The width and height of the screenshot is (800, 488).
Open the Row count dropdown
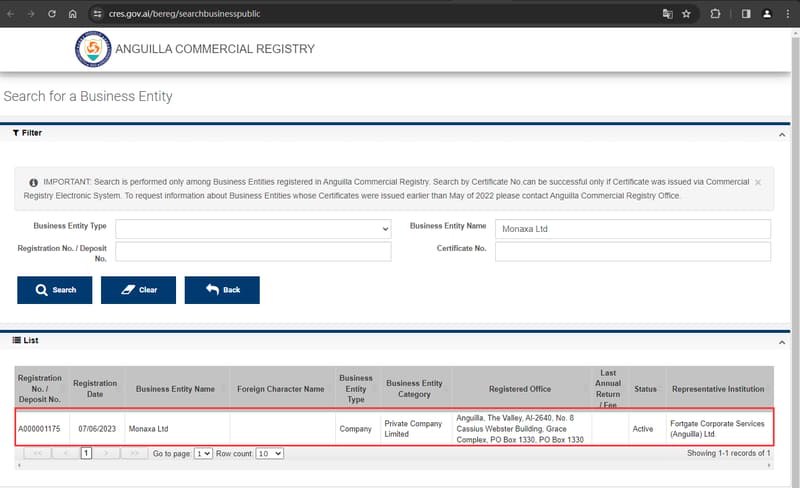tap(269, 453)
